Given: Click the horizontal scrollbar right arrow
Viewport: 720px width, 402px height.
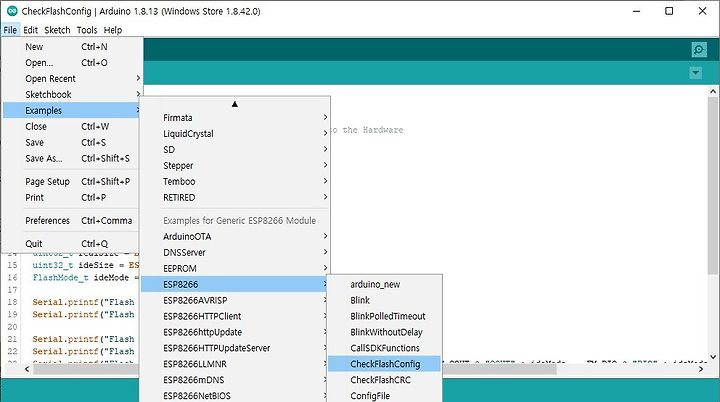Looking at the screenshot, I should (701, 369).
